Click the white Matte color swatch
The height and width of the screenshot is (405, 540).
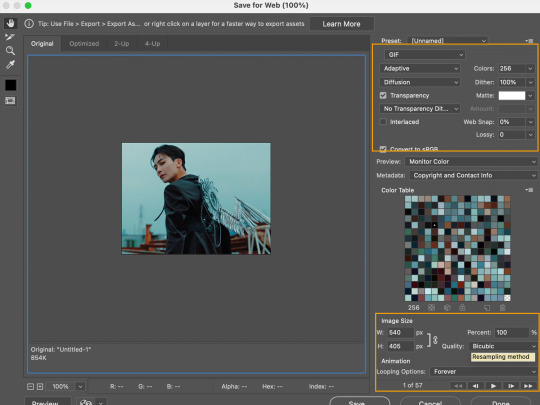click(512, 95)
